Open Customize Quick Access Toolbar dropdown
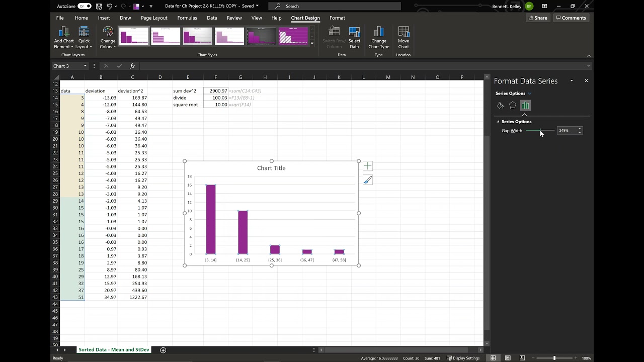 pos(150,6)
